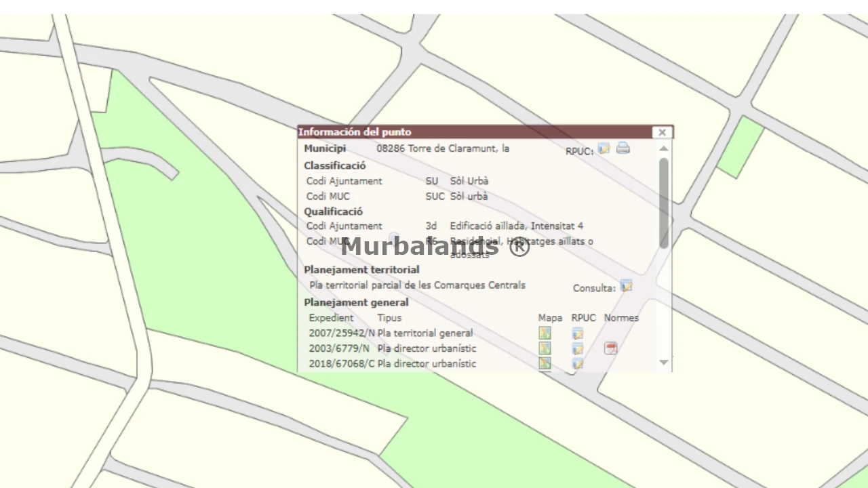Click the 'Classificació' section heading
The width and height of the screenshot is (868, 488).
coord(335,165)
